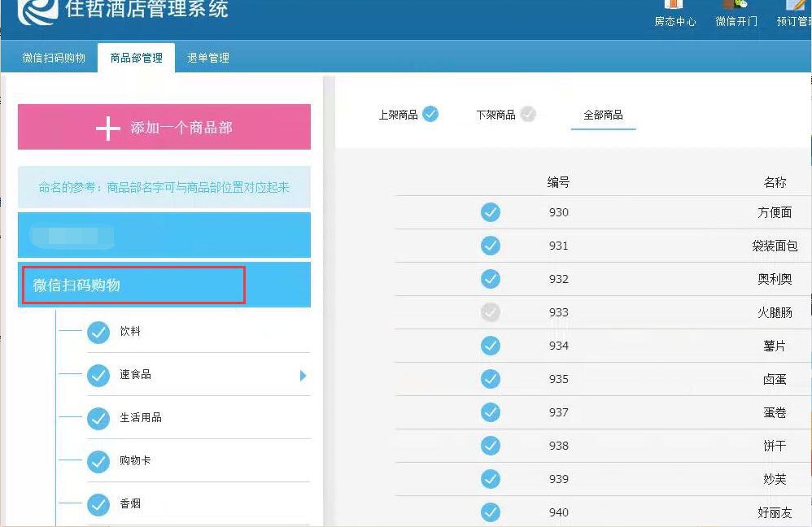Toggle the grey status check for item 933
This screenshot has height=527, width=812.
(x=491, y=312)
